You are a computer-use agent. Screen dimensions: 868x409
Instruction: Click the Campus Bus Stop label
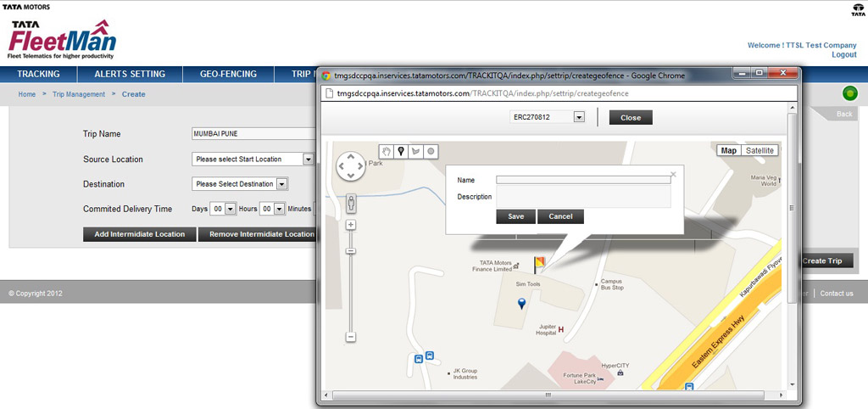(612, 284)
